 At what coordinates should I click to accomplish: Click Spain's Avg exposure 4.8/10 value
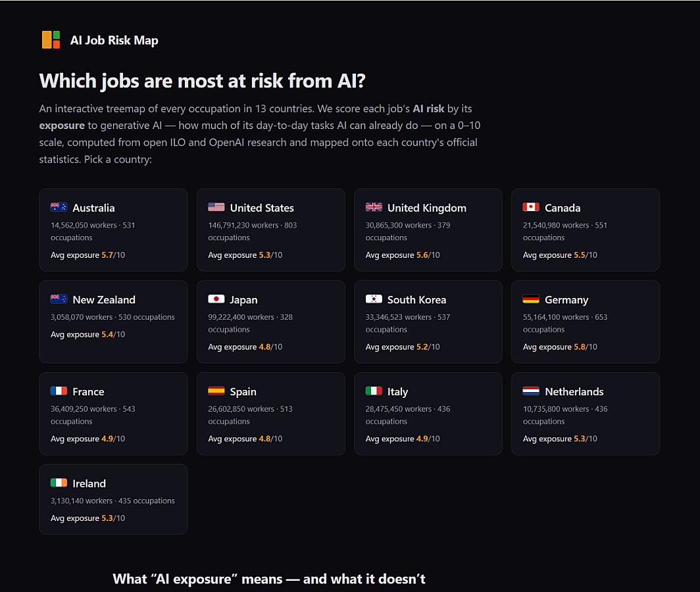[x=245, y=439]
